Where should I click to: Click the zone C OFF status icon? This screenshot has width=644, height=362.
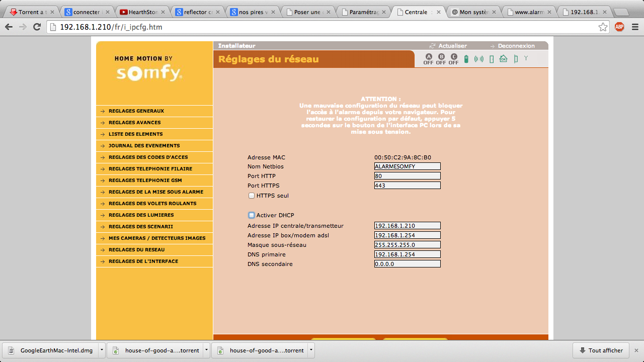pos(454,59)
